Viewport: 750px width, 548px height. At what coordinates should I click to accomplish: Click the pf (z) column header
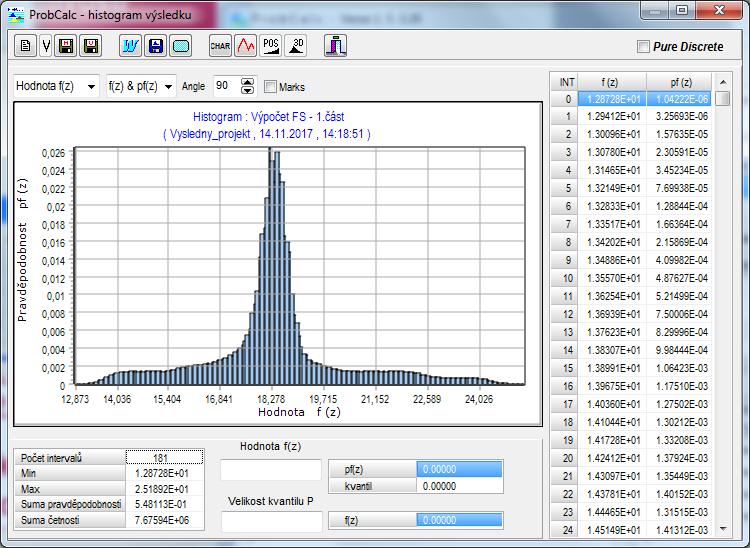(679, 82)
